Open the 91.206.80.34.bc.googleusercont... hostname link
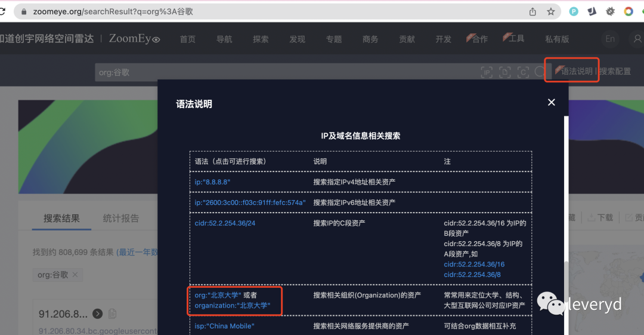The height and width of the screenshot is (335, 644). tap(98, 330)
